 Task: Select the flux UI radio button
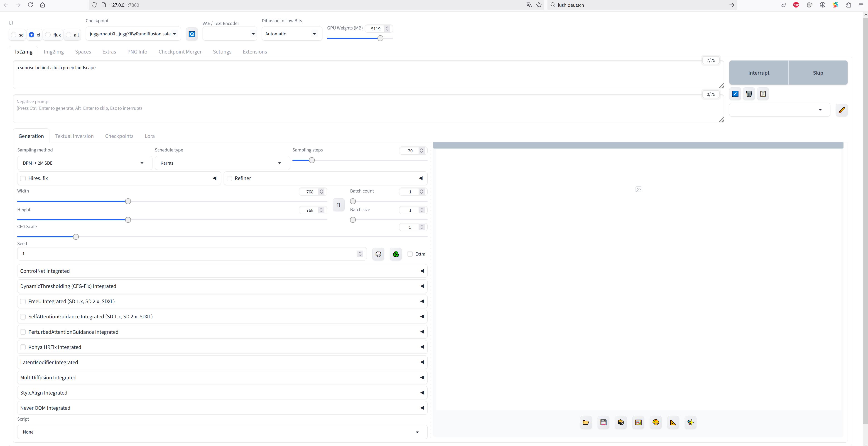coord(48,35)
